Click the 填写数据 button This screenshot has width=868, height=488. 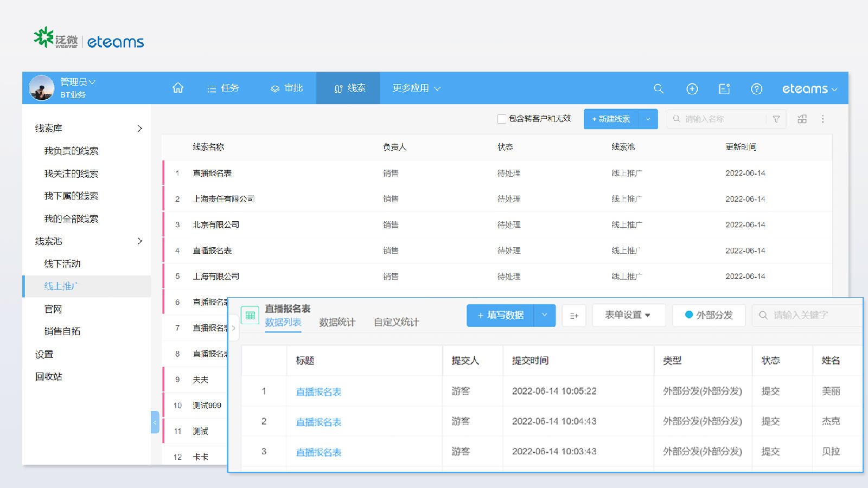click(501, 315)
